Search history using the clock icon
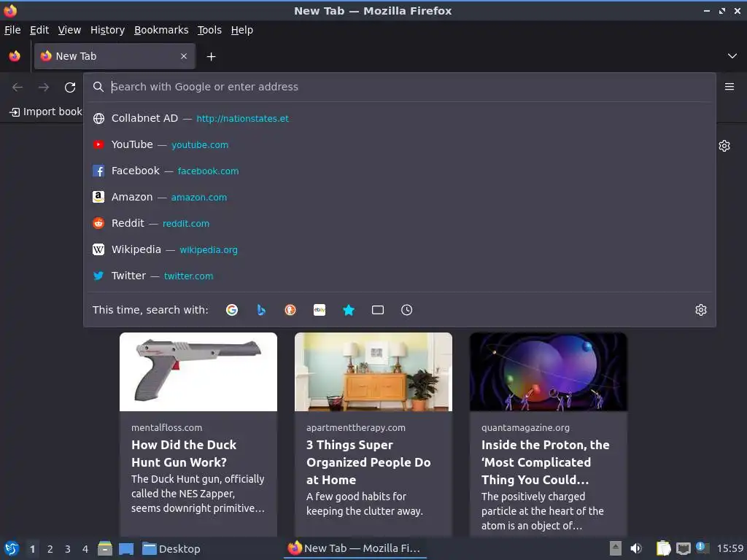The width and height of the screenshot is (747, 560). [407, 310]
